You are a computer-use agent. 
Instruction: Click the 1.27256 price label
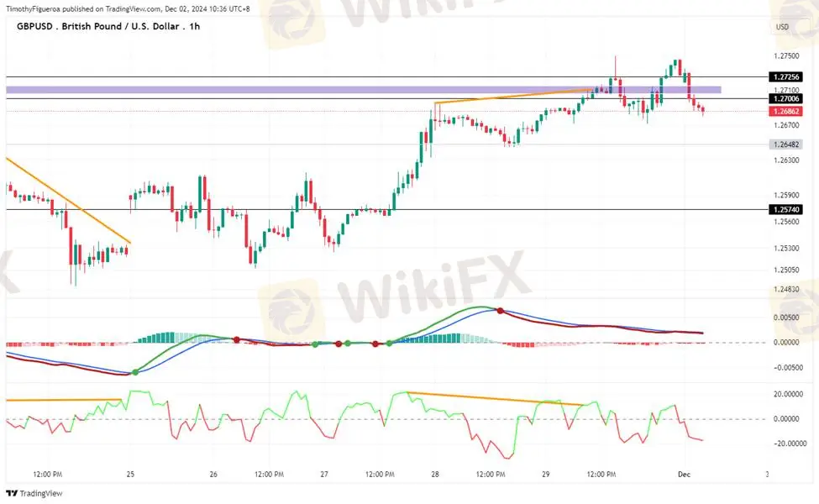(786, 76)
